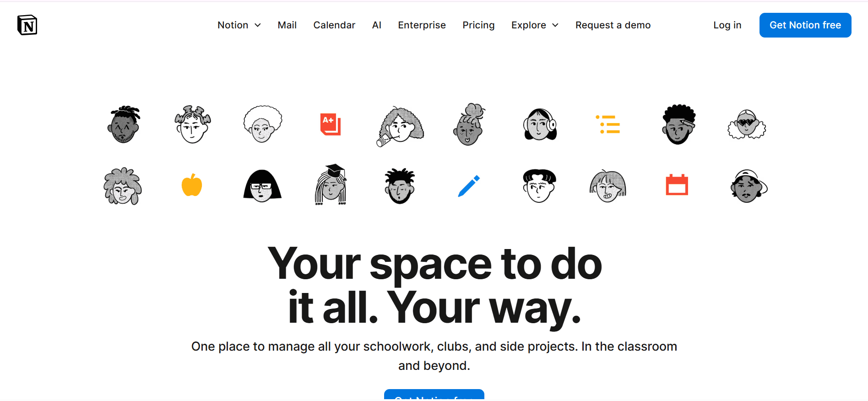The image size is (868, 401).
Task: Open the Enterprise page
Action: click(422, 25)
